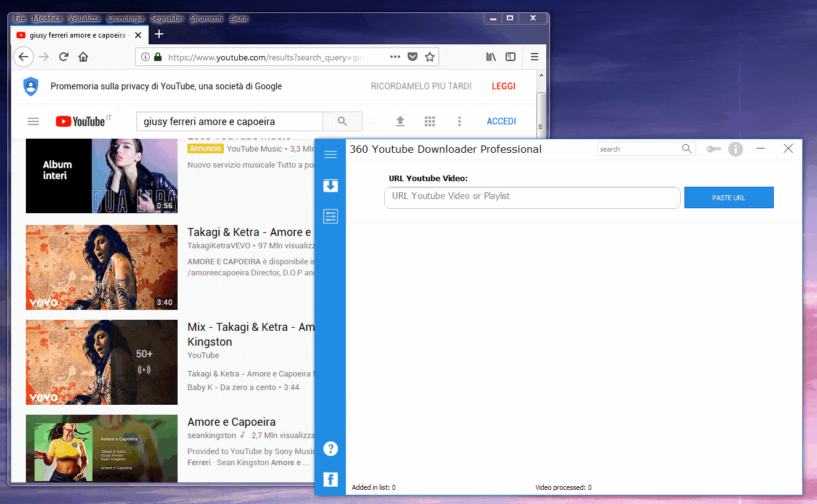
Task: Click Firefox back arrow button
Action: [x=23, y=57]
